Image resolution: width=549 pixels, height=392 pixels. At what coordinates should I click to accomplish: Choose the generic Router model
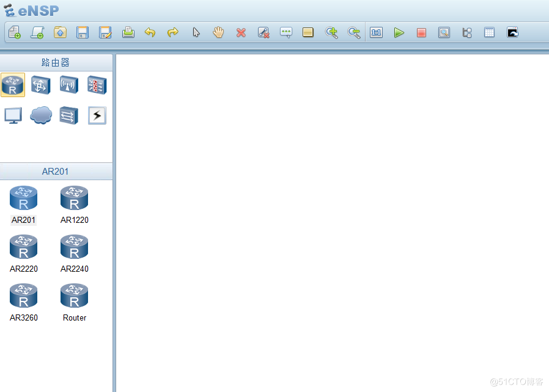point(74,303)
